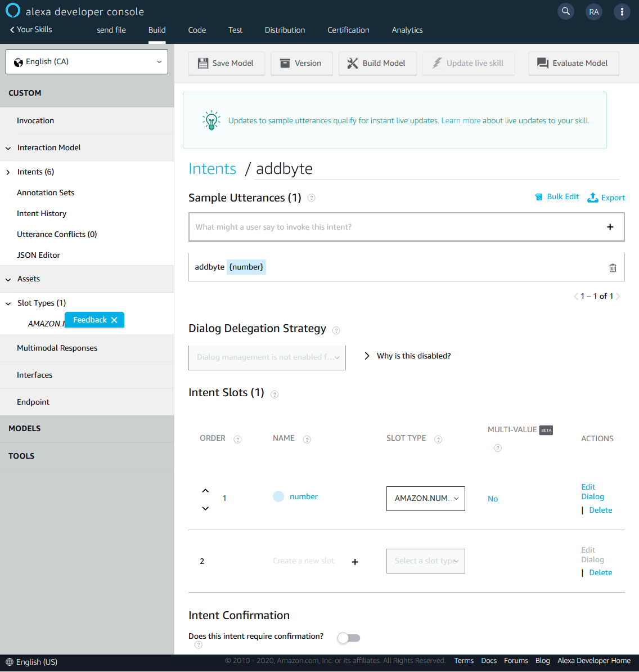
Task: Close the Feedback popup tag
Action: 114,320
